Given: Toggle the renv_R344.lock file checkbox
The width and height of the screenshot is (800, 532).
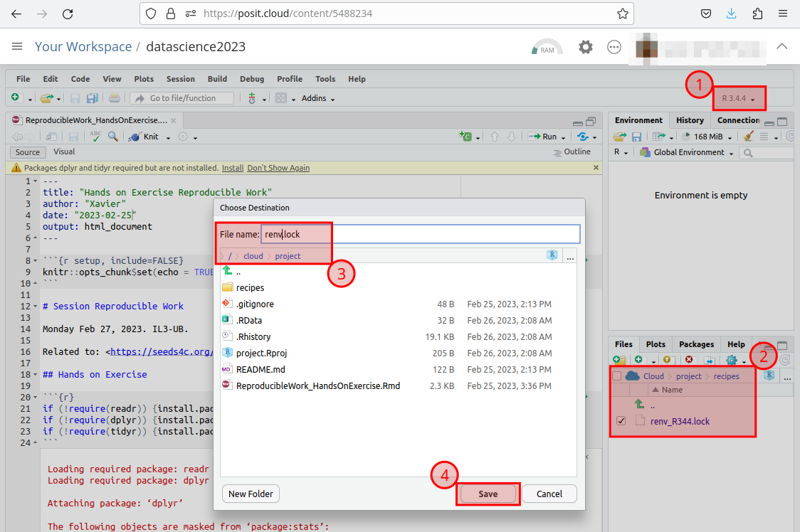Looking at the screenshot, I should tap(621, 421).
